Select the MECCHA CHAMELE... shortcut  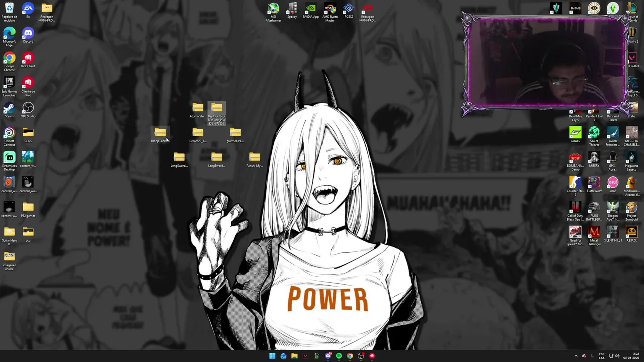click(631, 137)
